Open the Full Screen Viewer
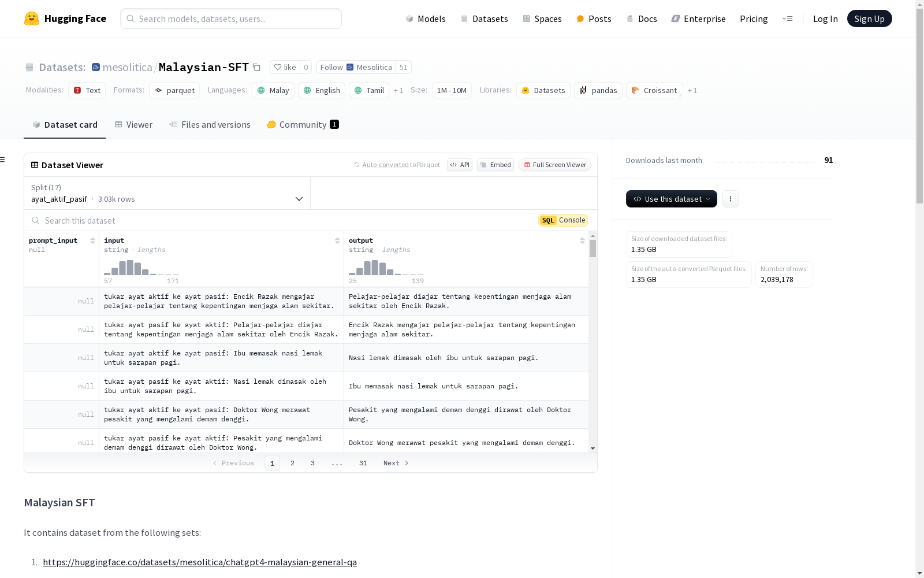Screen dimensions: 924x578 point(555,165)
